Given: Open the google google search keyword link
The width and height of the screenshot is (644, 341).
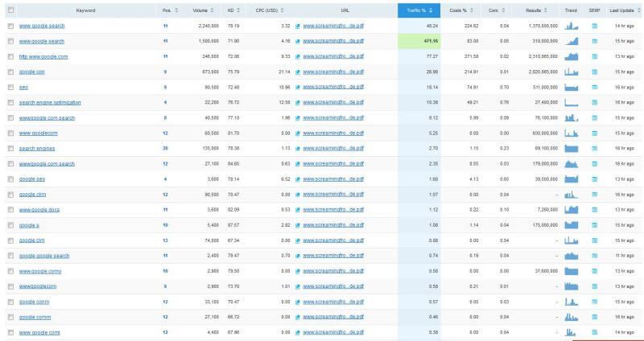Looking at the screenshot, I should tap(44, 256).
